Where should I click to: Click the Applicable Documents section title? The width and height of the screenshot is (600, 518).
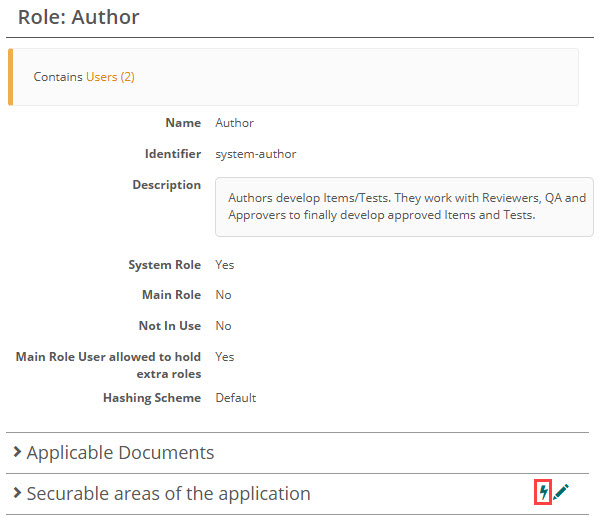coord(120,453)
